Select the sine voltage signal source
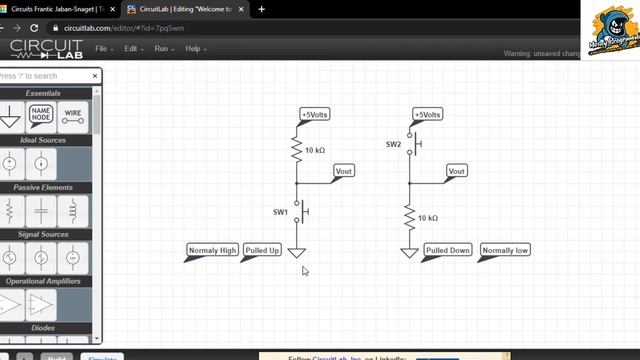This screenshot has height=360, width=640. 10,258
